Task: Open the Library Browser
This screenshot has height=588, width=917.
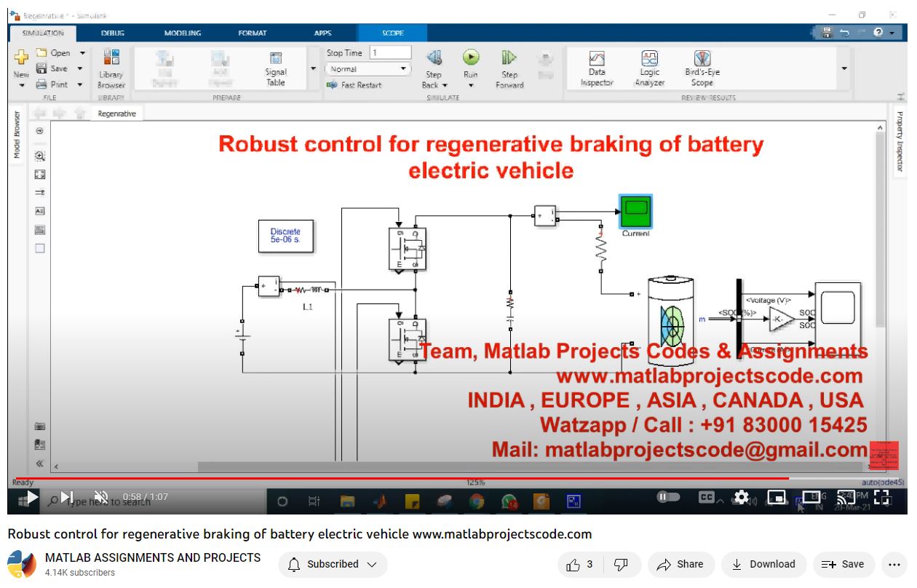Action: (x=111, y=69)
